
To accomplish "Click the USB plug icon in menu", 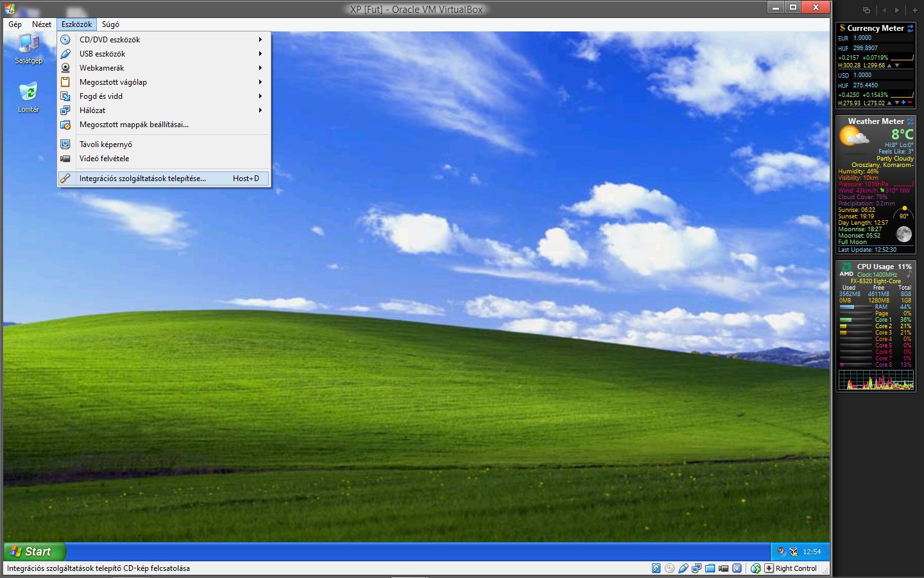I will pyautogui.click(x=65, y=54).
